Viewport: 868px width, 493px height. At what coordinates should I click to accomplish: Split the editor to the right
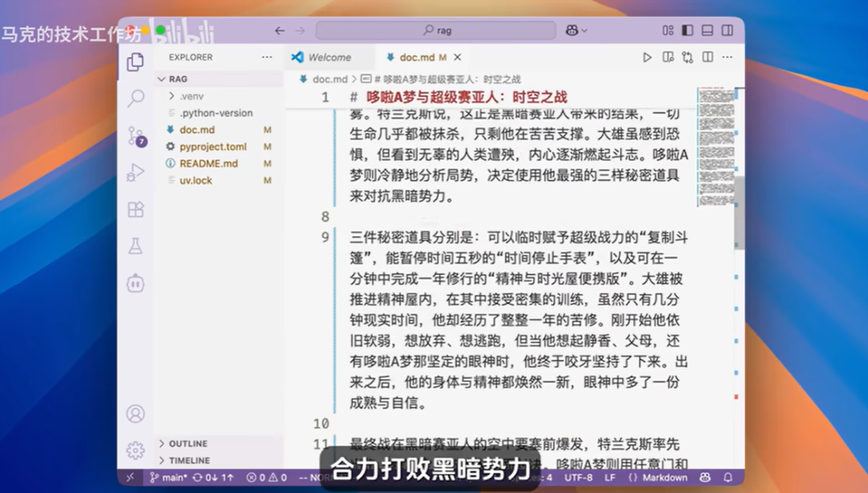[x=707, y=57]
